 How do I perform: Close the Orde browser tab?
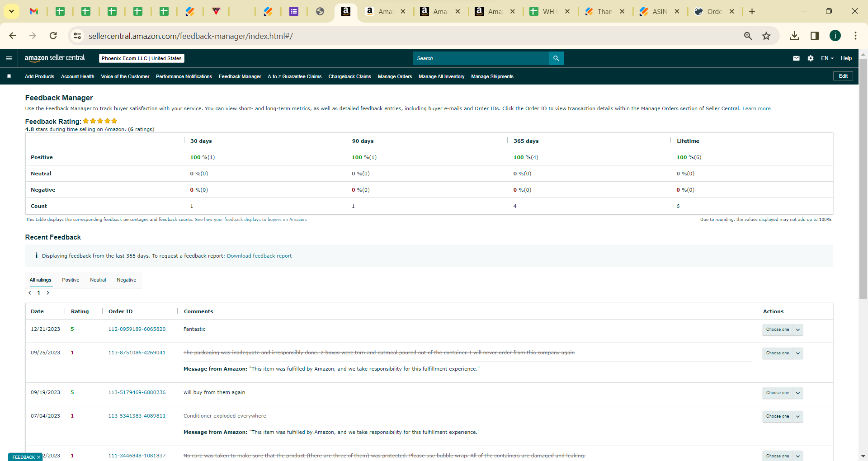[x=732, y=11]
